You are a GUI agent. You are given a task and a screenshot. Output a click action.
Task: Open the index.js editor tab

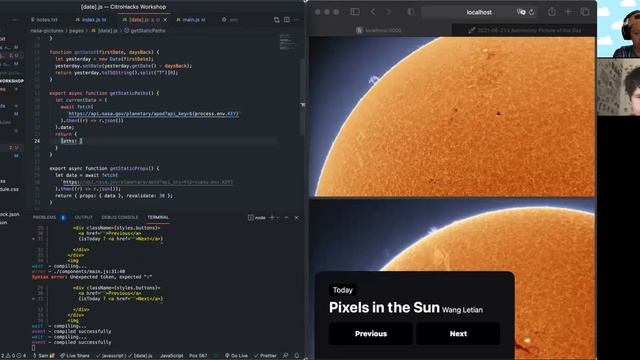click(x=91, y=20)
